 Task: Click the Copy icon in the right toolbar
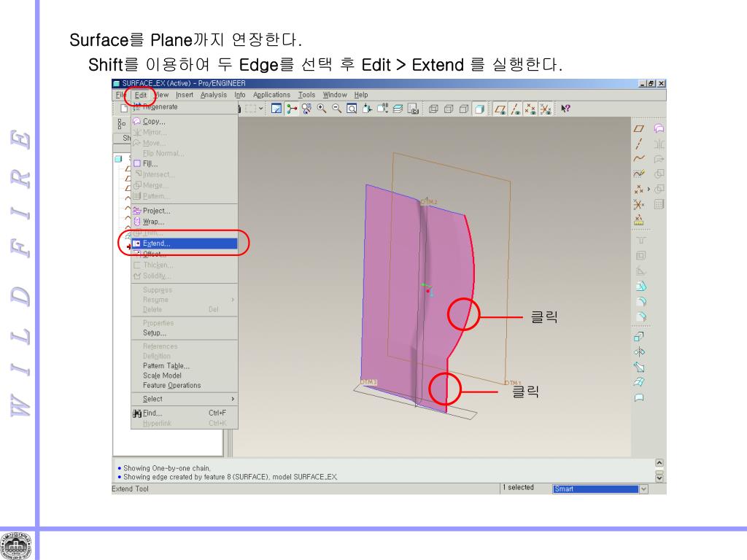[x=659, y=128]
